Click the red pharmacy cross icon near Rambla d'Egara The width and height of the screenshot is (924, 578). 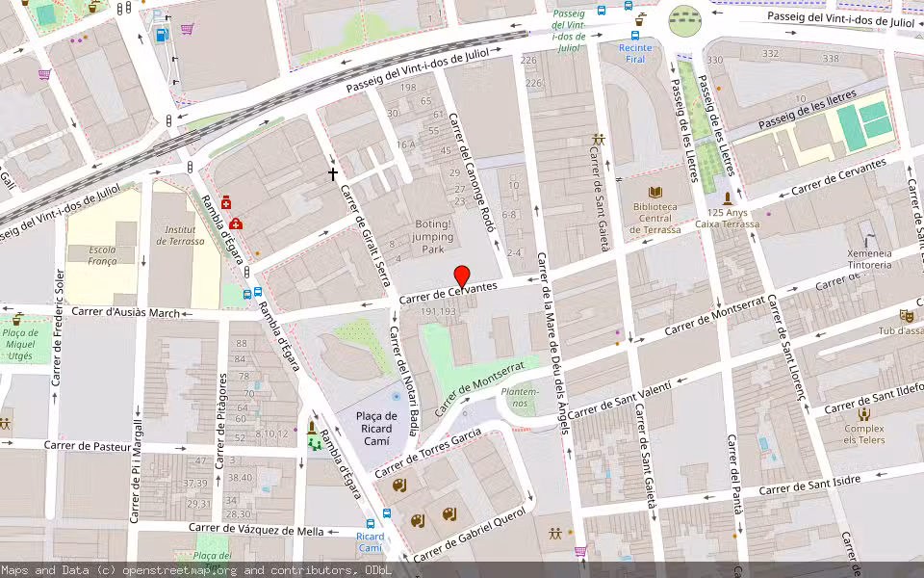[226, 203]
